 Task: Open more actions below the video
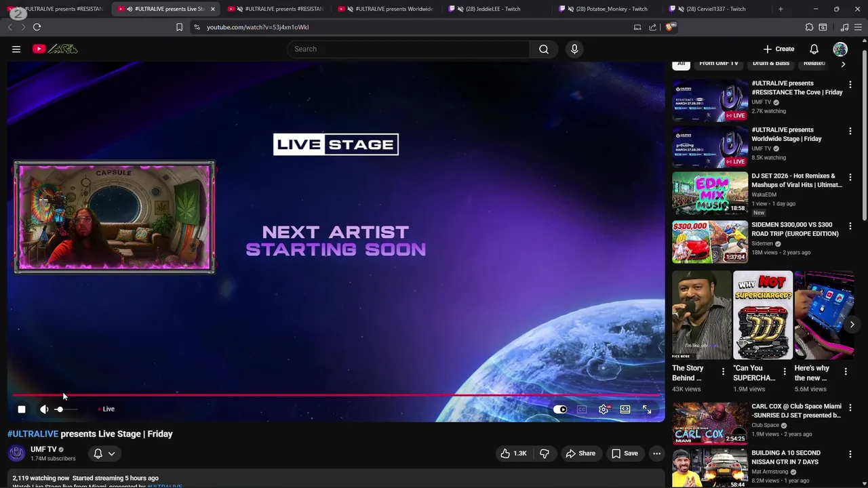tap(656, 453)
